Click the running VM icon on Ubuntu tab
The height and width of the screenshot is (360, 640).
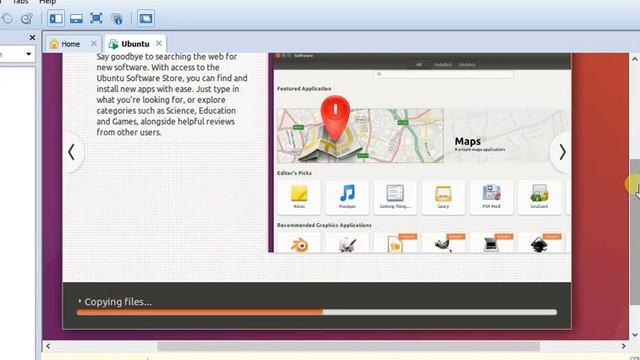click(113, 44)
